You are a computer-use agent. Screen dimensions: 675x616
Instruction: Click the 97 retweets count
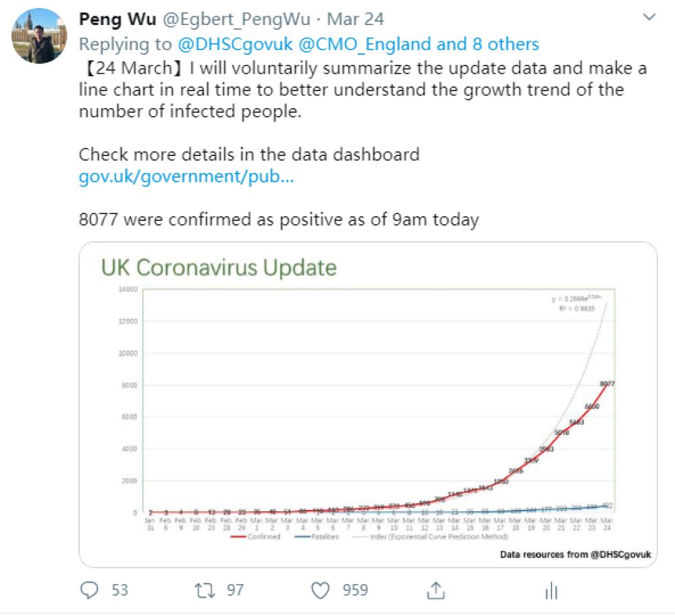coord(235,590)
